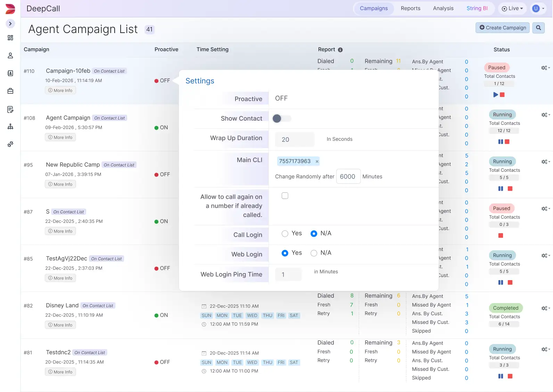553x392 pixels.
Task: Open More Info for New Republic Camp
Action: 60,184
